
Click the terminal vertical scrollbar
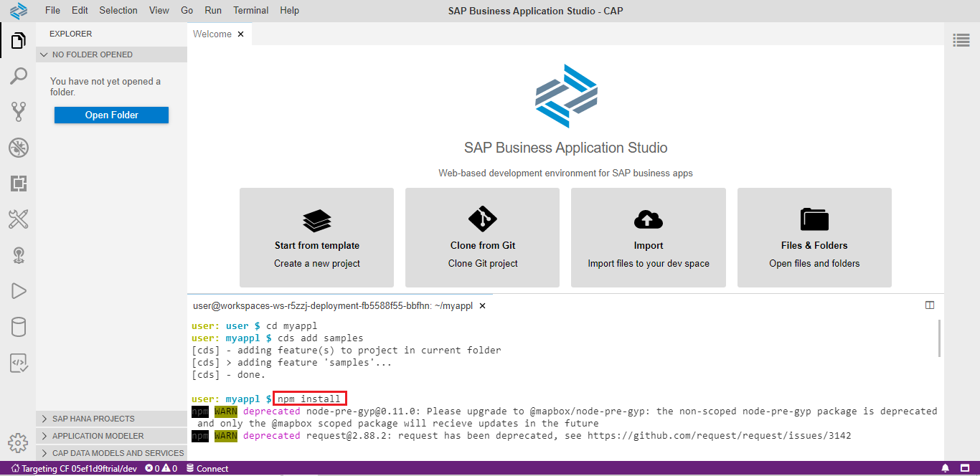click(940, 338)
